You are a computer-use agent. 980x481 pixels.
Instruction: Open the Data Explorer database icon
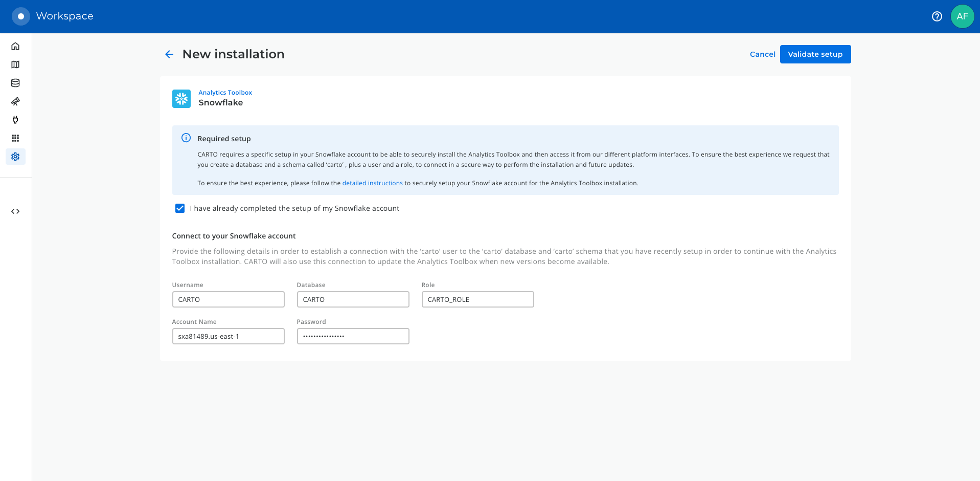(x=15, y=83)
